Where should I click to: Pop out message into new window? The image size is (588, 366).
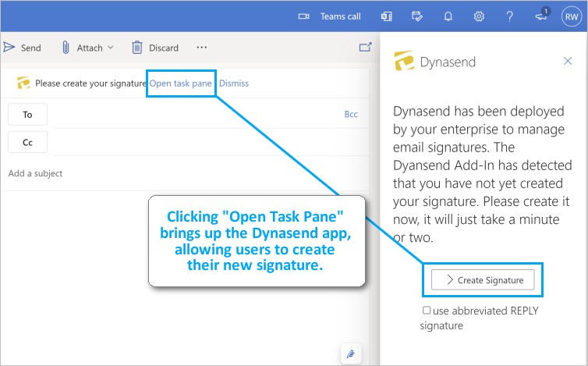click(x=365, y=47)
